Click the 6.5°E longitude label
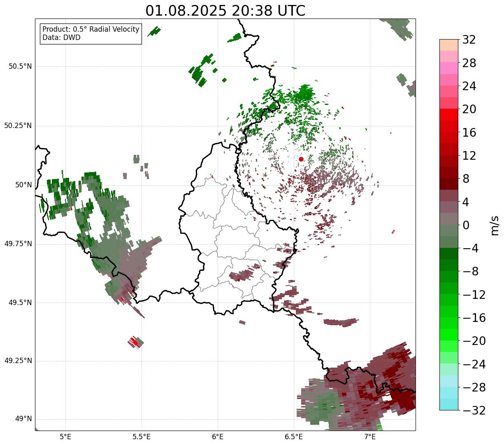 (294, 437)
